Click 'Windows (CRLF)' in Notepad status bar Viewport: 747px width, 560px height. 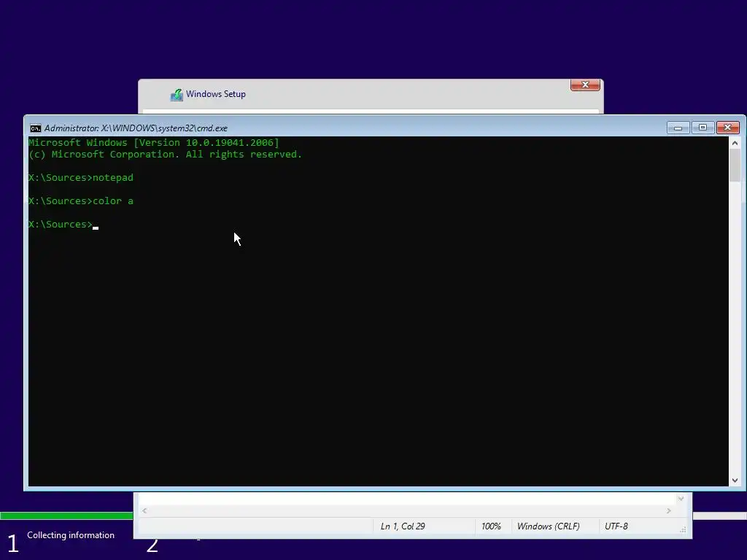pyautogui.click(x=549, y=526)
